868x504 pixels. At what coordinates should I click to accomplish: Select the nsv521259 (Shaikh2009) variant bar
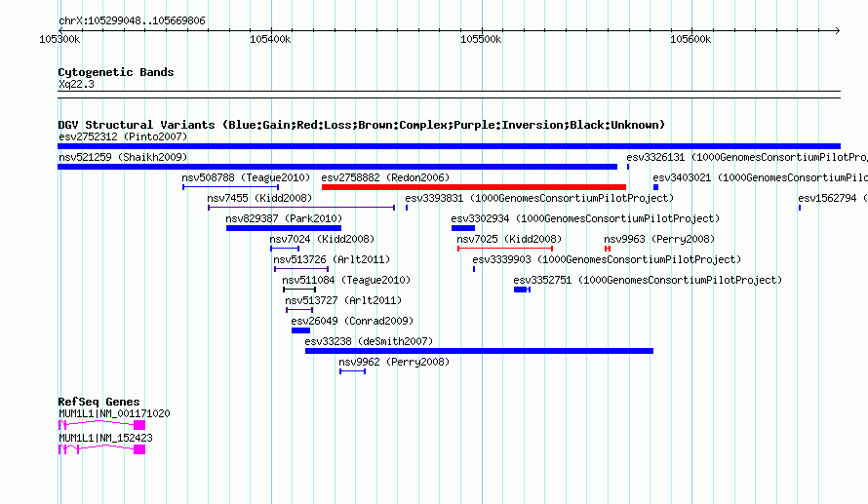[x=337, y=167]
